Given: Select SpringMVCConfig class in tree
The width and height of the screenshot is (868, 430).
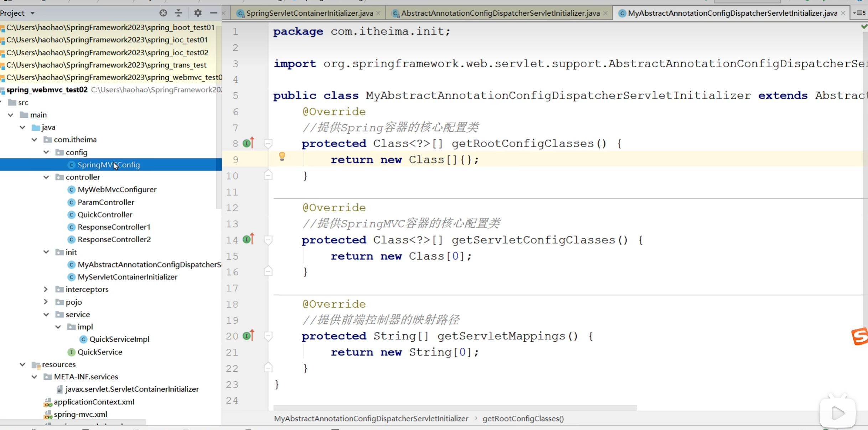Looking at the screenshot, I should click(x=109, y=165).
